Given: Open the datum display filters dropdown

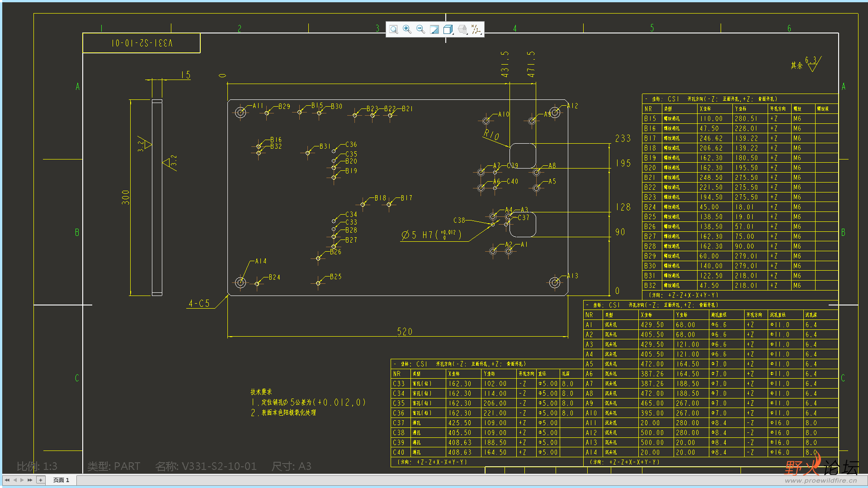Looking at the screenshot, I should pos(476,29).
